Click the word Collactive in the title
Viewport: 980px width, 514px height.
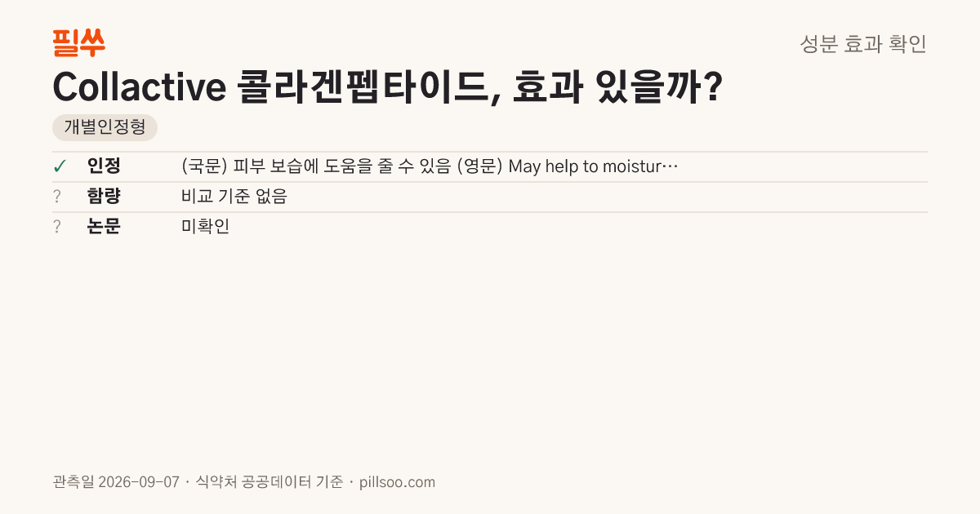point(140,87)
